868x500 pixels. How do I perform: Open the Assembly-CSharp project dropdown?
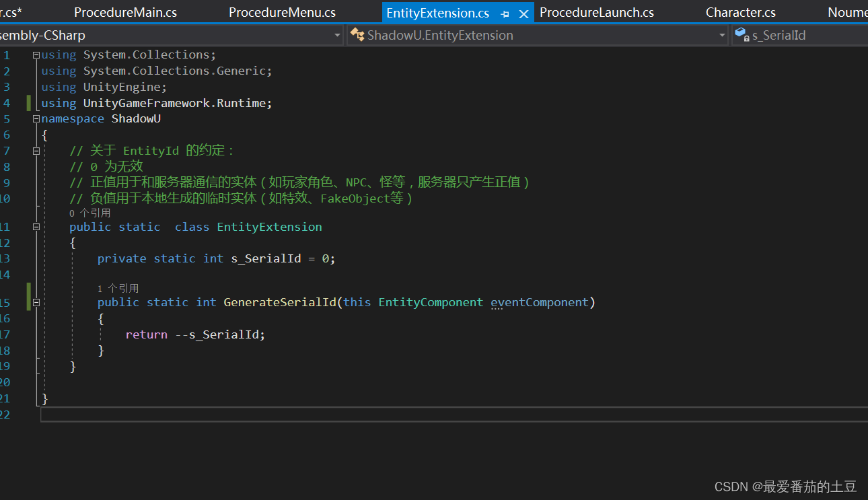tap(337, 35)
